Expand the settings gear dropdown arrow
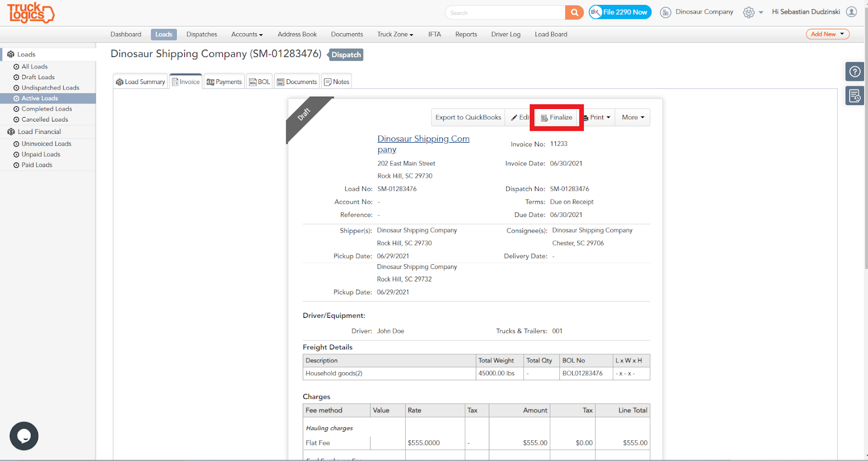 click(x=761, y=12)
